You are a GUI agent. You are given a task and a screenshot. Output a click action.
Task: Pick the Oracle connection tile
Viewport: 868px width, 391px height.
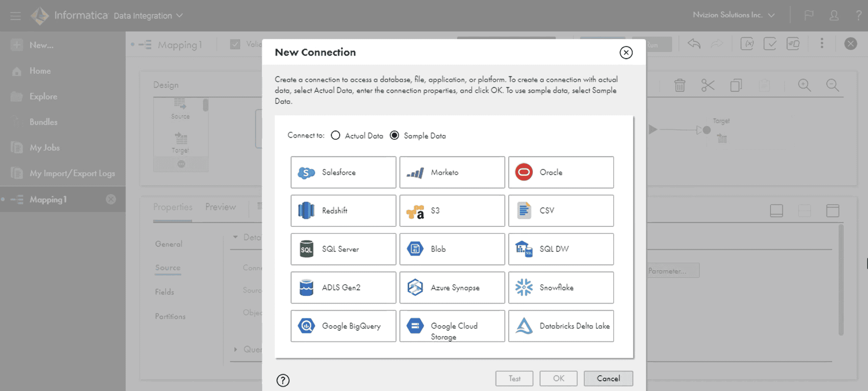(561, 172)
